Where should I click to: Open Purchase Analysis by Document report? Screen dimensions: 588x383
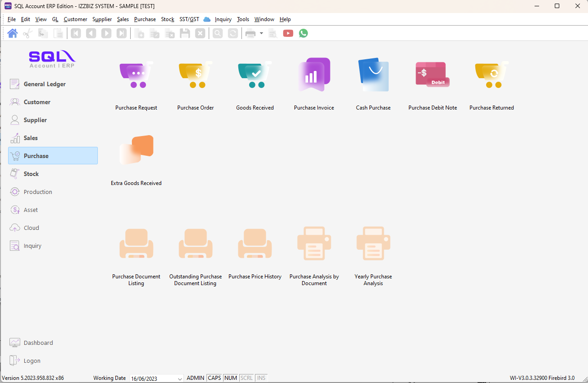314,256
